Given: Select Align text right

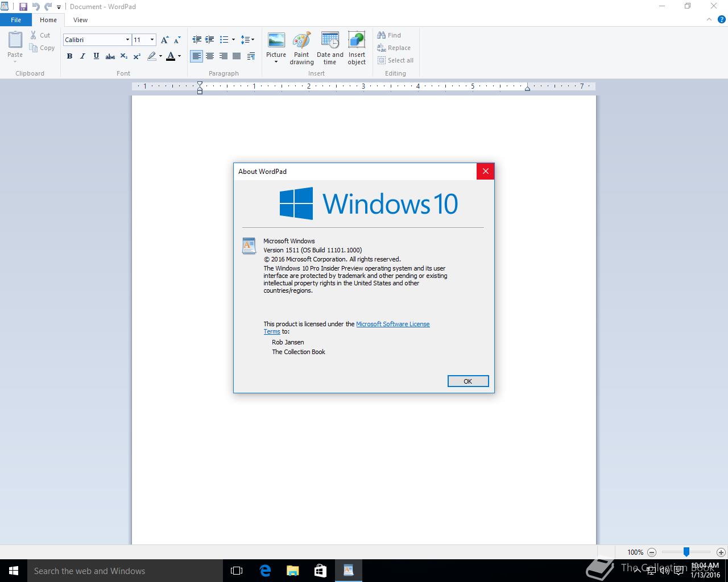Looking at the screenshot, I should (x=223, y=56).
